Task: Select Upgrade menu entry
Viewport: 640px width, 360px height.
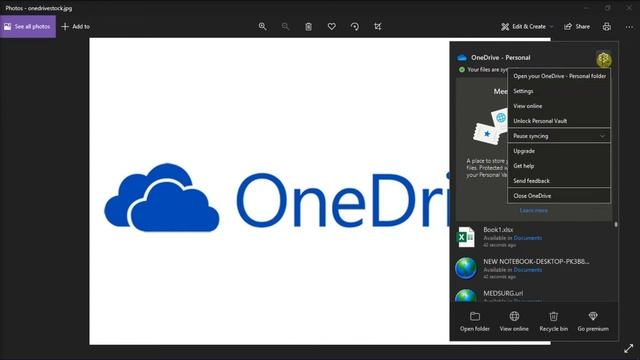Action: click(x=559, y=151)
